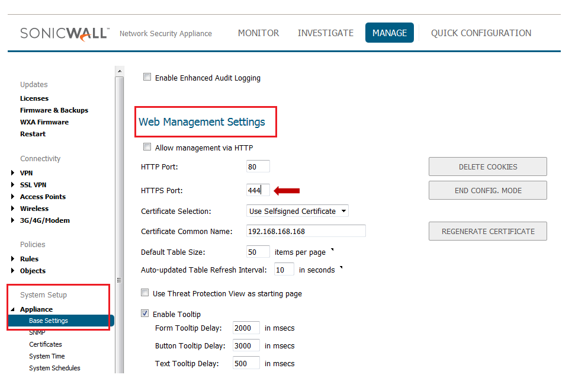Viewport: 588px width, 381px height.
Task: Select Base Settings in sidebar
Action: click(61, 321)
